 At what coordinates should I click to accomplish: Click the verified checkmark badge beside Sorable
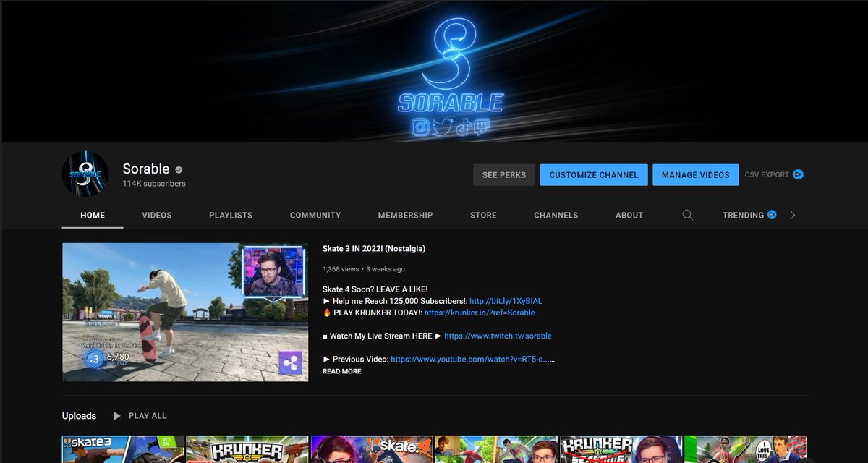point(179,169)
